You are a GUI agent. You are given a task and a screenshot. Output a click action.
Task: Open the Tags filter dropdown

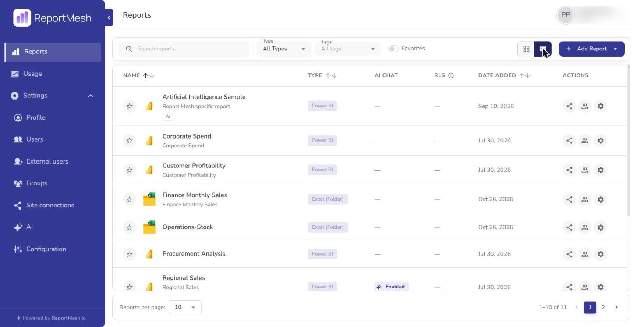348,49
